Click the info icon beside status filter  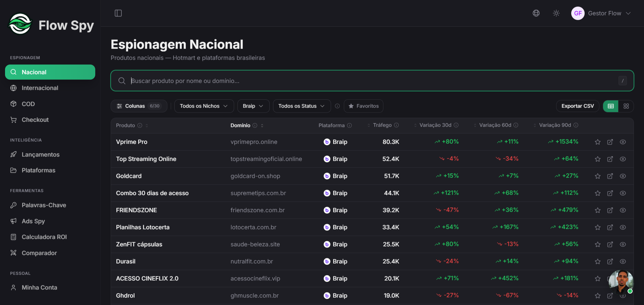coord(337,106)
